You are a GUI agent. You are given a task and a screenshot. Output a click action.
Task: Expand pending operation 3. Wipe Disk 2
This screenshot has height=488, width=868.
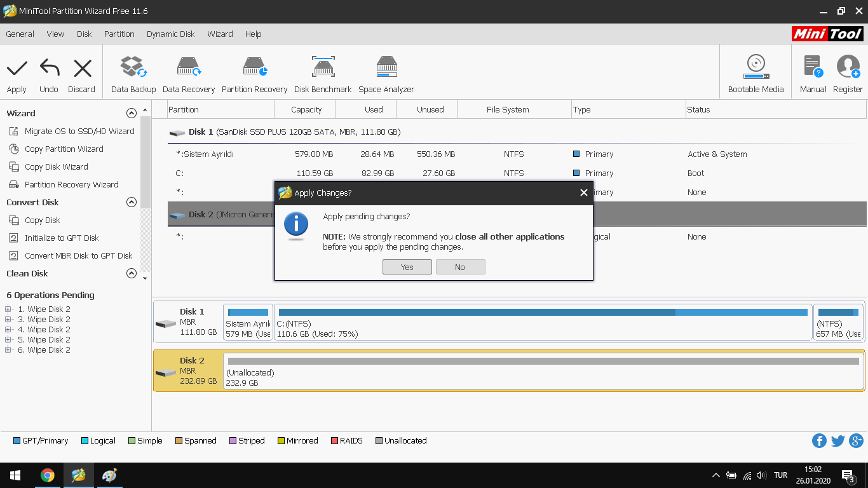(x=8, y=320)
